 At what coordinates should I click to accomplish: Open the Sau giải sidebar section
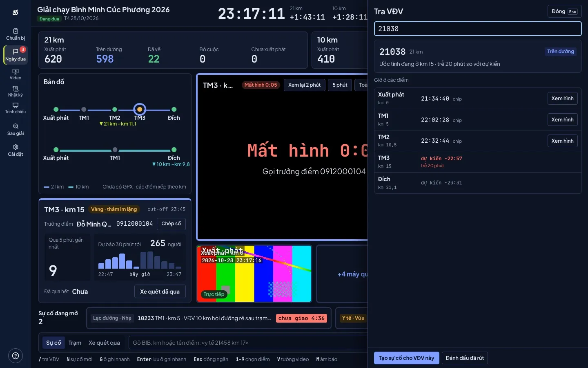click(16, 129)
